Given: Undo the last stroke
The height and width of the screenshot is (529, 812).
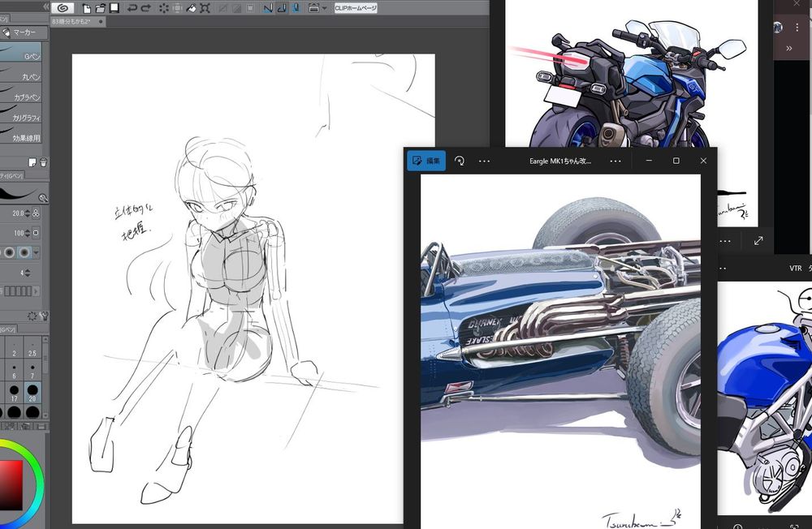Looking at the screenshot, I should pos(132,8).
